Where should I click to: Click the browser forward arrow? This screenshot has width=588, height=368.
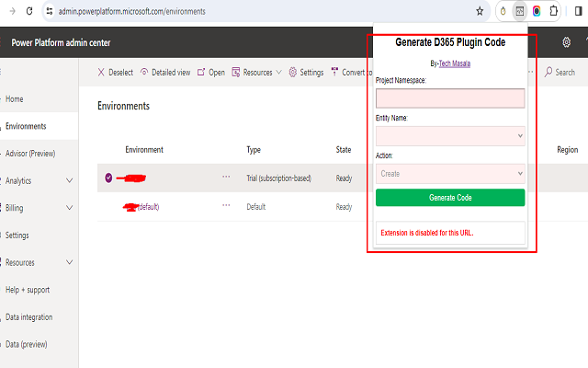coord(12,11)
